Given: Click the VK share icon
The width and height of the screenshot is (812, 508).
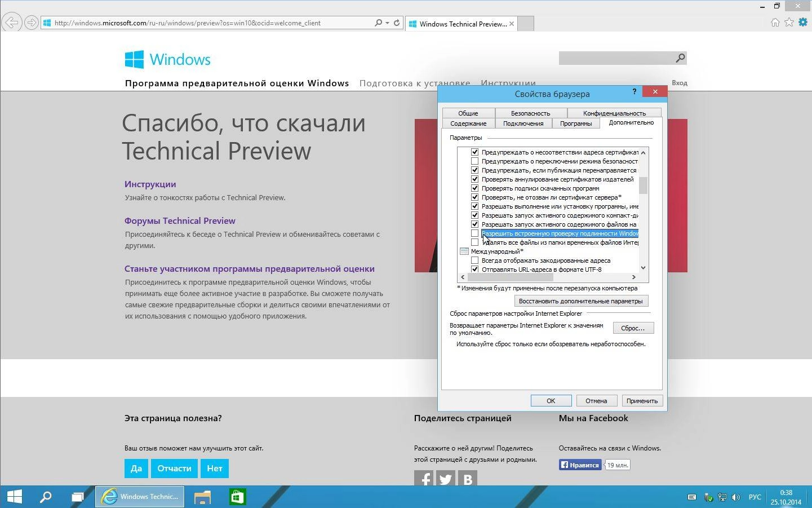Looking at the screenshot, I should tap(468, 478).
